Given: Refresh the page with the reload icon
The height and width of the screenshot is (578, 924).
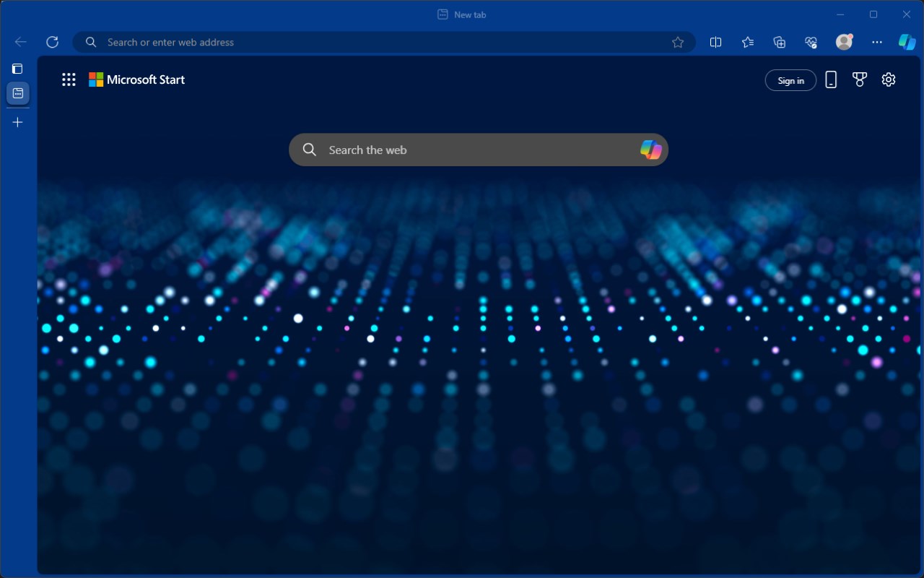Looking at the screenshot, I should pyautogui.click(x=52, y=42).
